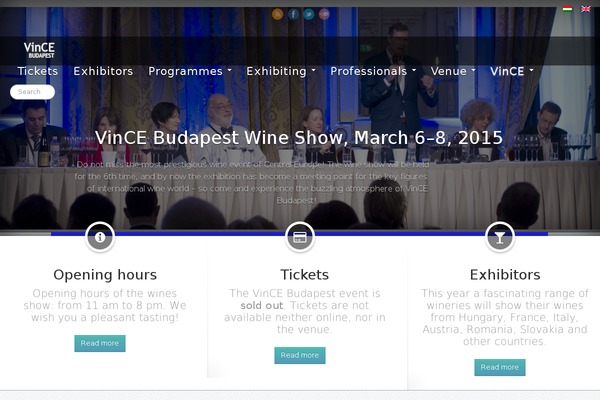Open the Tickets menu item
The image size is (600, 400).
click(x=38, y=71)
